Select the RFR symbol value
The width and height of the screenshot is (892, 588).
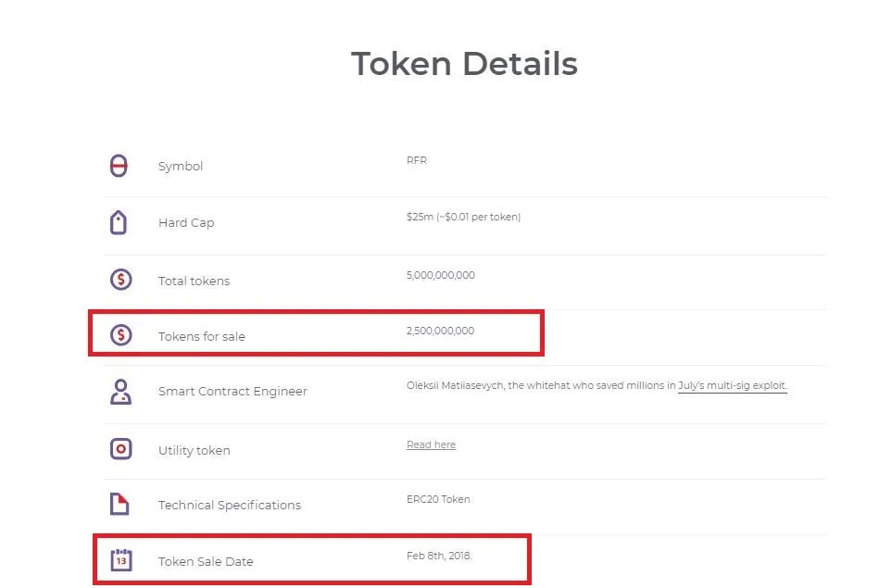[417, 160]
